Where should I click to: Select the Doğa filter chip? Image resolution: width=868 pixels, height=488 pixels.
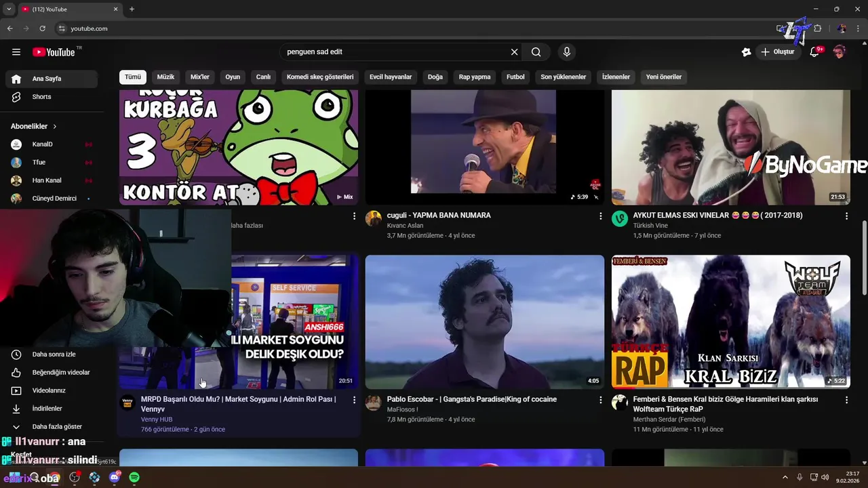coord(435,77)
